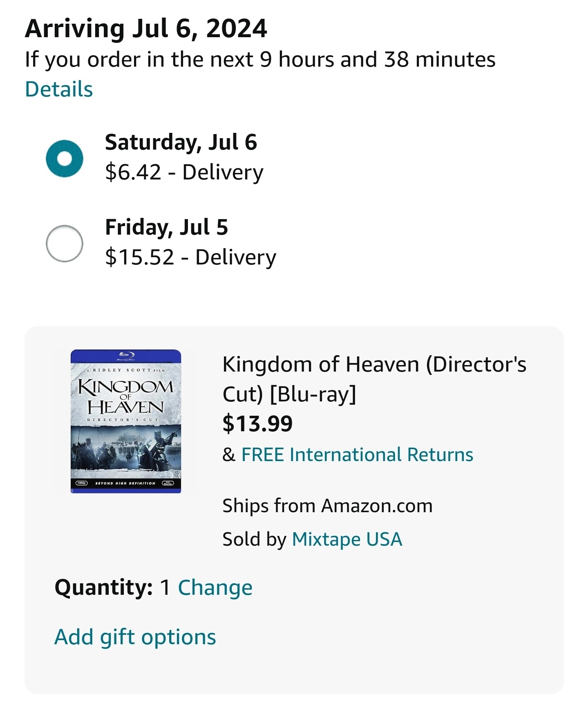This screenshot has height=708, width=588.
Task: Click the Quantity label
Action: (104, 587)
